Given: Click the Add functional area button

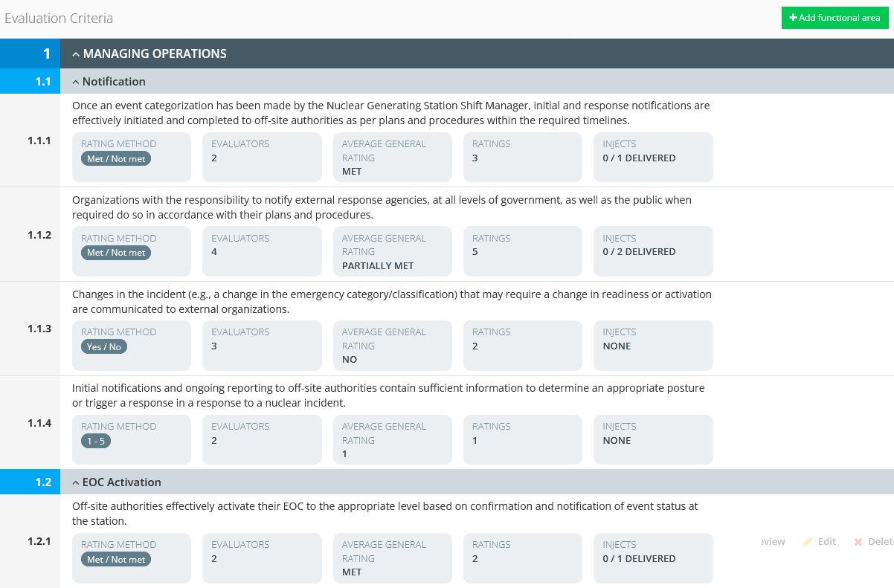Looking at the screenshot, I should point(834,18).
